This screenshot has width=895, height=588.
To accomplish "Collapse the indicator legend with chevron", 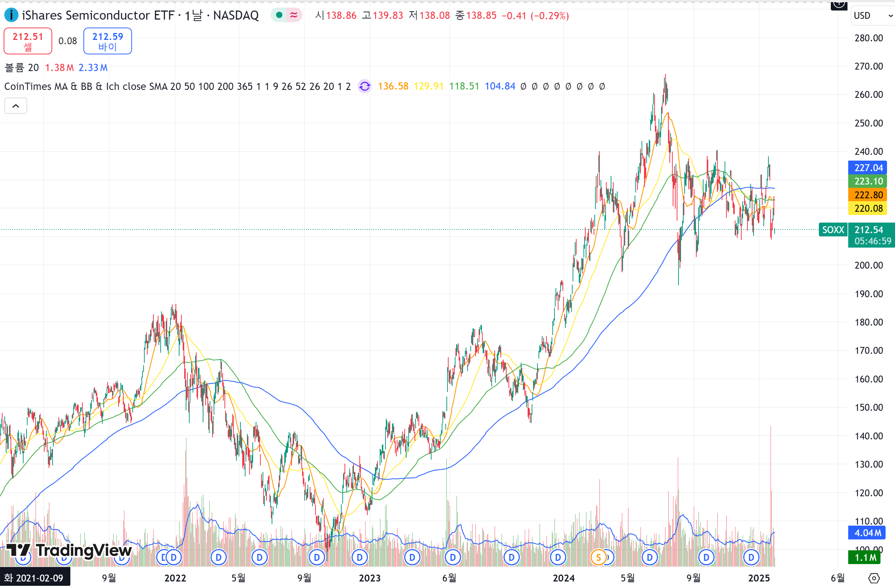I will (x=16, y=106).
